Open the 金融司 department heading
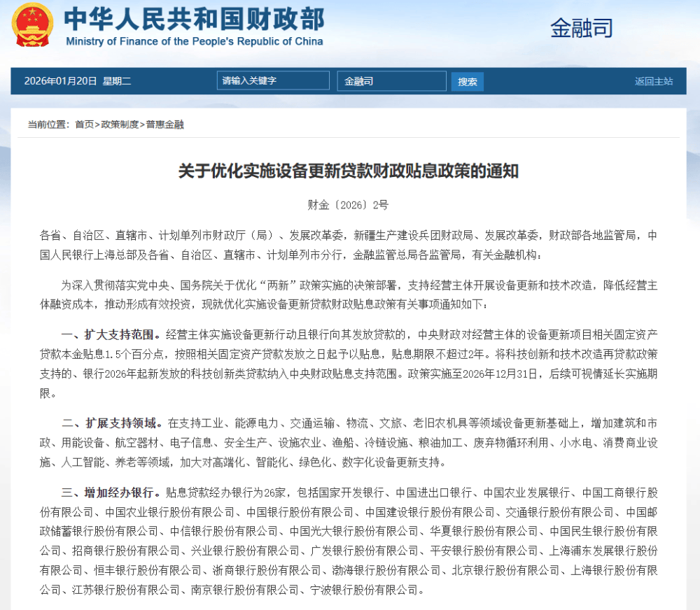This screenshot has width=700, height=610. tap(581, 28)
